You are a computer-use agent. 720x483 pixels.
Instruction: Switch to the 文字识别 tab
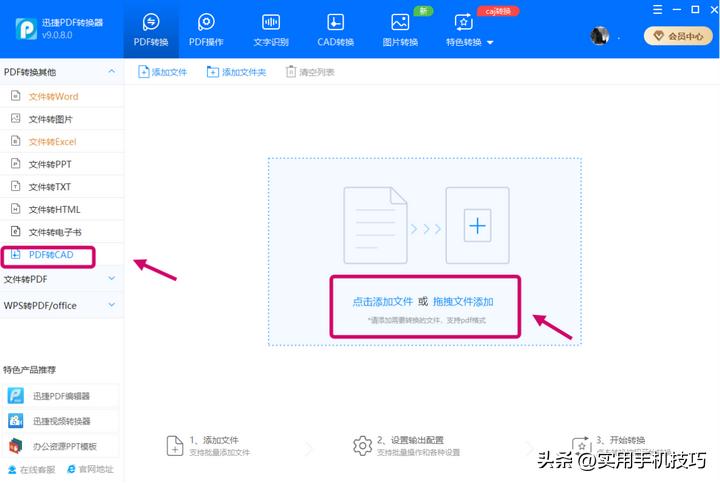(271, 30)
